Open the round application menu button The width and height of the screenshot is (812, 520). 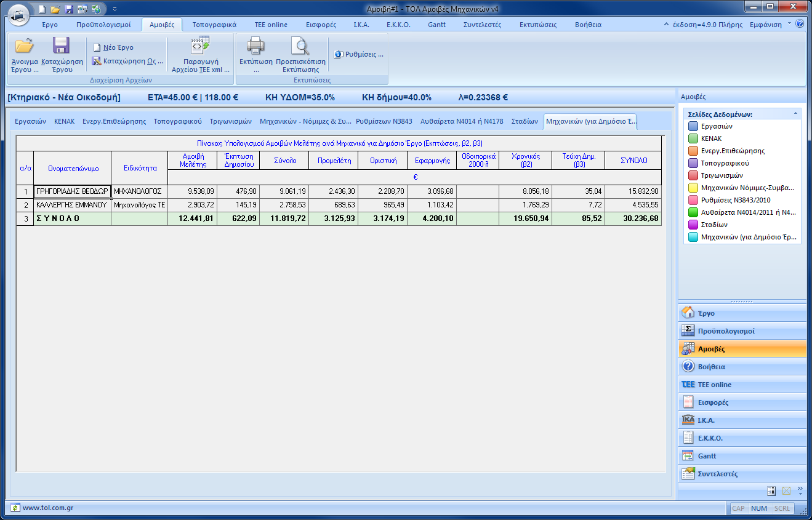19,14
